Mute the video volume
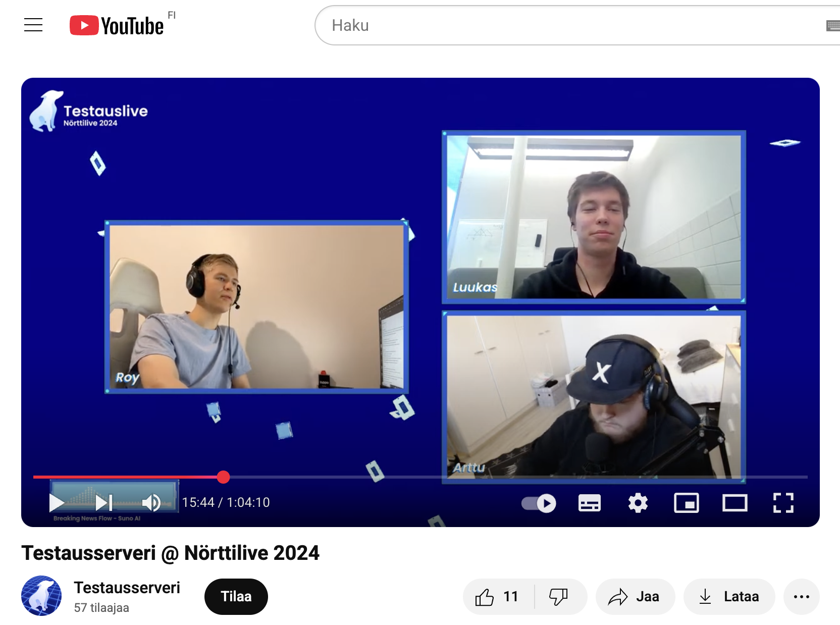 coord(151,503)
